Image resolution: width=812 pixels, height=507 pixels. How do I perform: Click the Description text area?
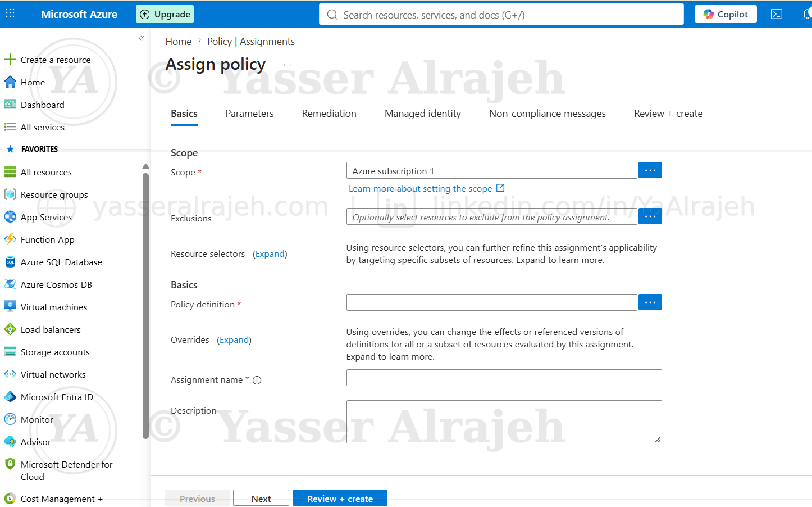pyautogui.click(x=504, y=422)
